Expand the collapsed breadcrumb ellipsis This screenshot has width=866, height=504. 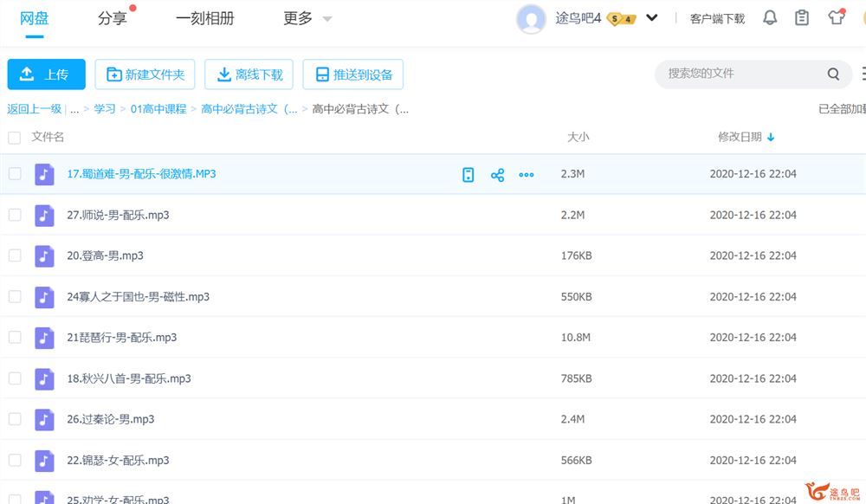point(74,109)
